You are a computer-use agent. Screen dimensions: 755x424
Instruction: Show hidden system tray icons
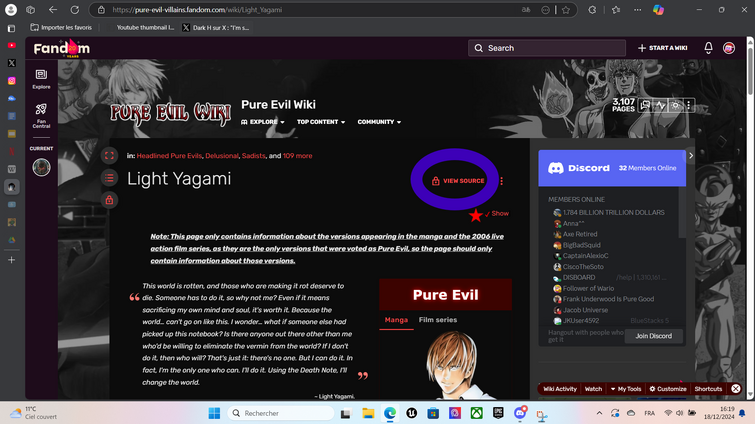point(599,413)
